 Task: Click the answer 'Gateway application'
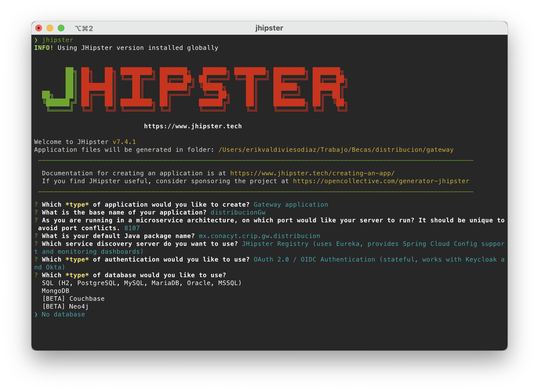pos(291,205)
